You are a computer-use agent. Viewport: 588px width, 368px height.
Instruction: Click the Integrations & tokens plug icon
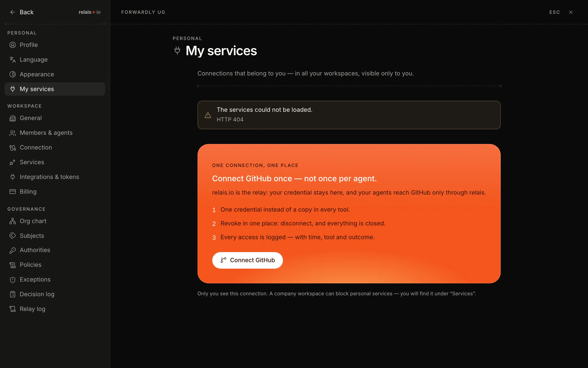pos(13,177)
